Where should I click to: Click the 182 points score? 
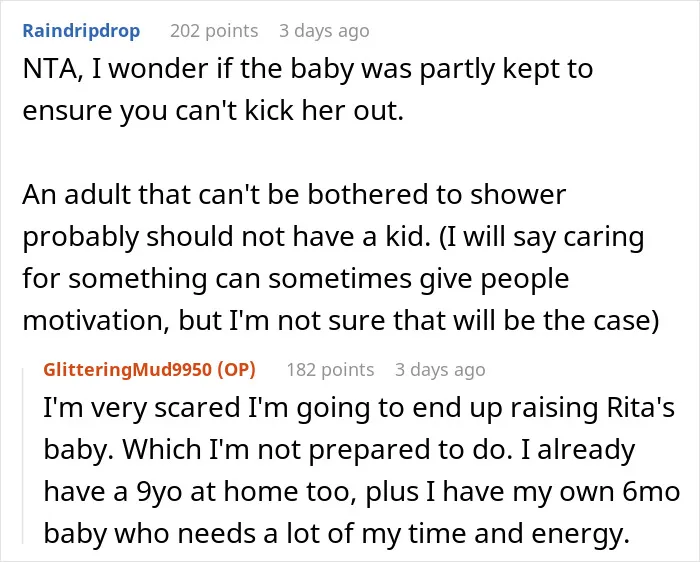coord(330,370)
